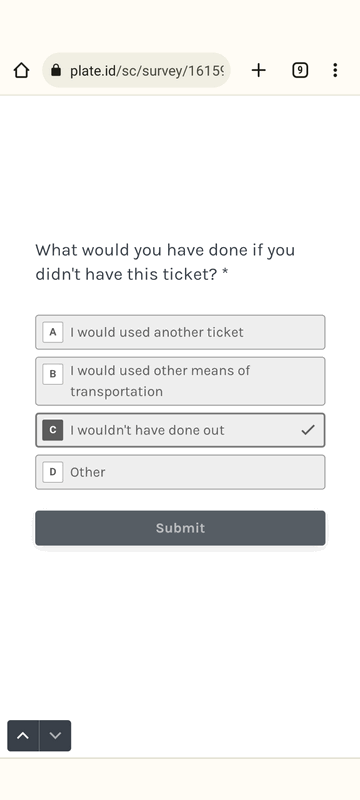This screenshot has width=360, height=800.
Task: Choose 'I would used other means of transportation'
Action: tap(180, 381)
